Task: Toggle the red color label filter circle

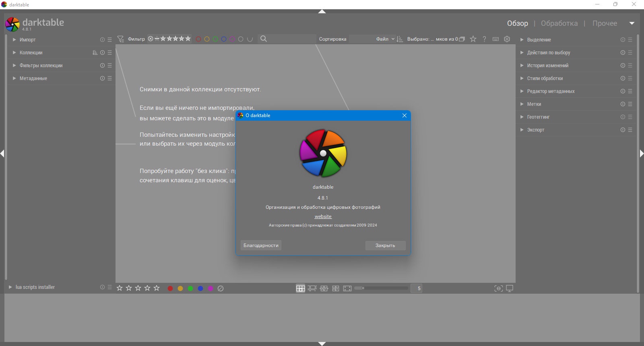Action: click(198, 39)
